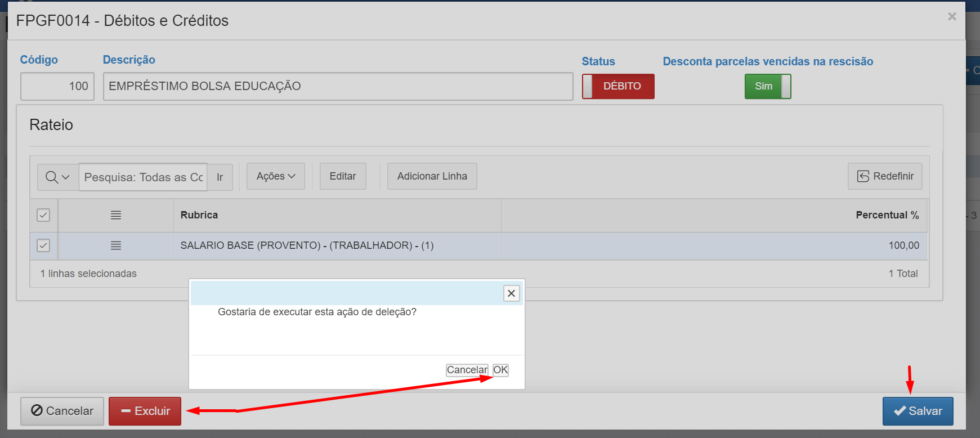
Task: Confirm deletion with the OK button
Action: 500,370
